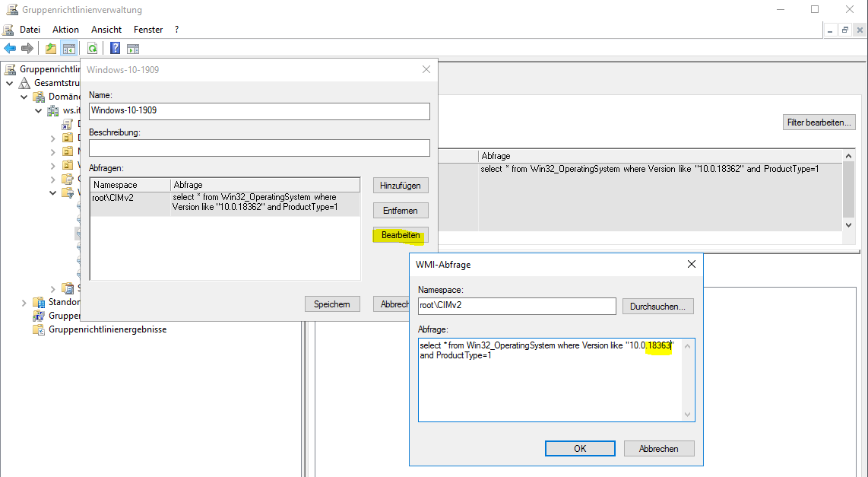This screenshot has width=868, height=477.
Task: Select the Gruppenrichtlinienmodellierung node icon
Action: pyautogui.click(x=39, y=316)
